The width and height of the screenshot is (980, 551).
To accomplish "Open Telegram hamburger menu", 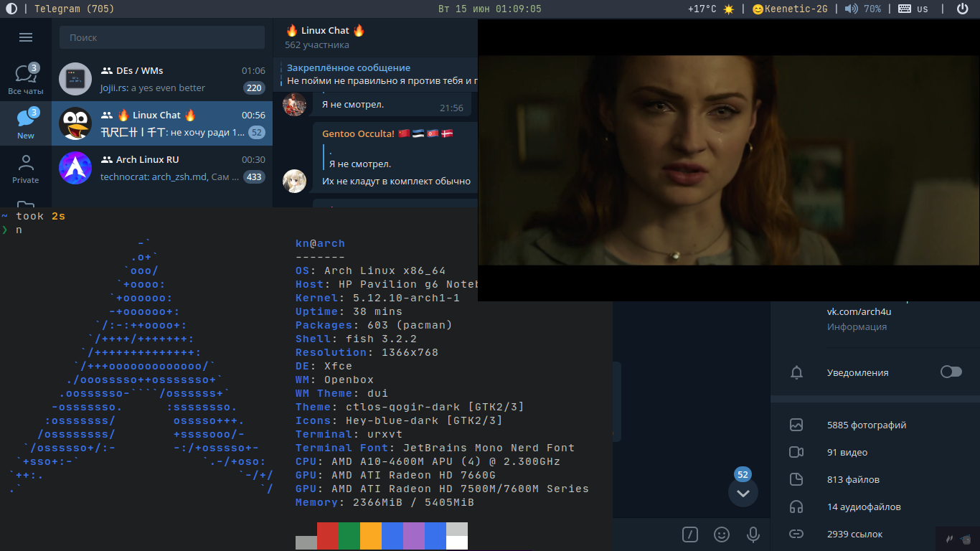I will 26,37.
